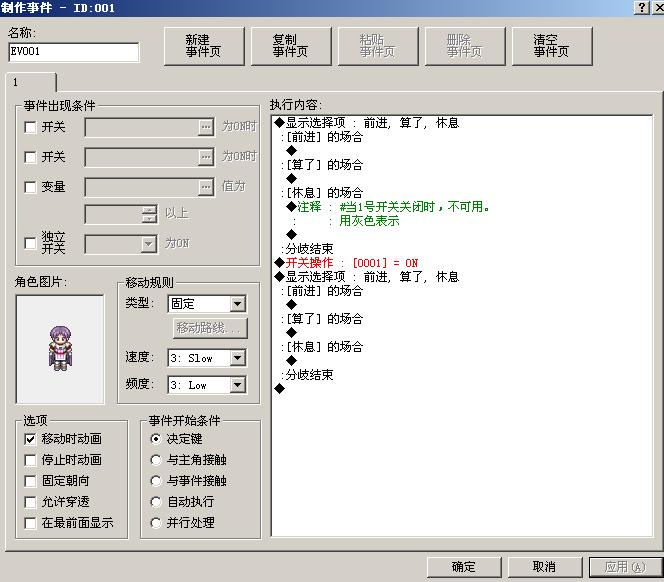Check 停止时动画 option
664x582 pixels.
[30, 460]
